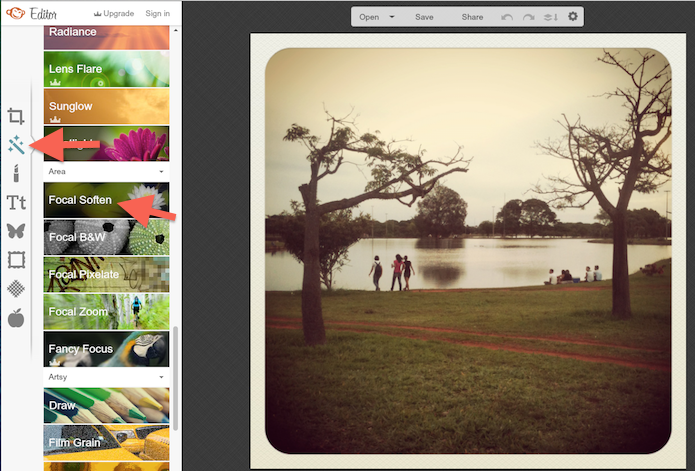Click the effects panel scrollbar thumb
Viewport: 695px width, 471px height.
coord(176,378)
